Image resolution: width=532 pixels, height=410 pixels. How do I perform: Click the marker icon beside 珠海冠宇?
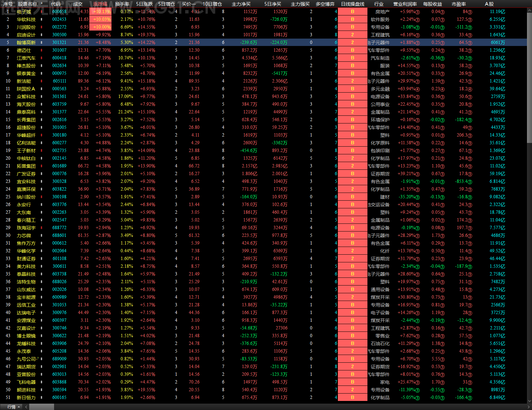point(42,228)
